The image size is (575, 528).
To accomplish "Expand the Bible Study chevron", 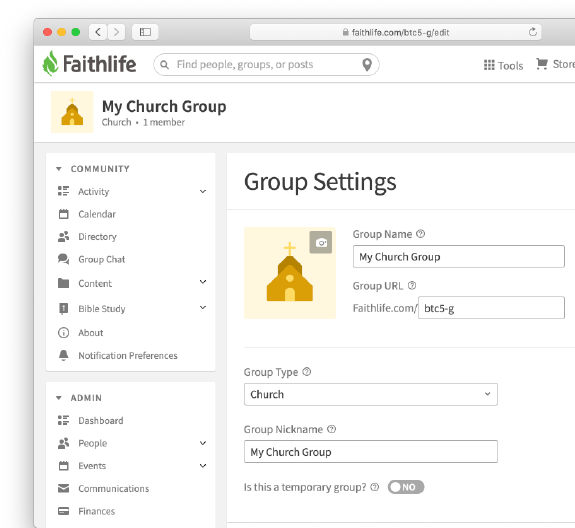I will (203, 308).
